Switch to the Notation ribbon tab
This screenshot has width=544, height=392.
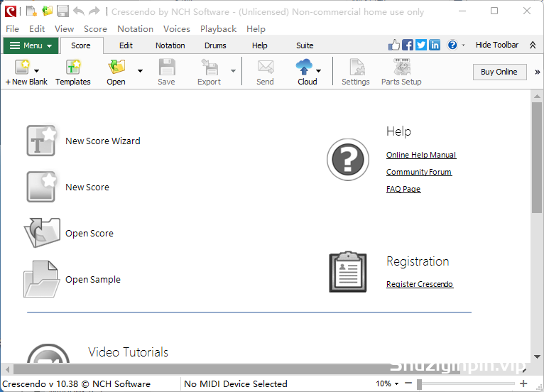click(170, 45)
